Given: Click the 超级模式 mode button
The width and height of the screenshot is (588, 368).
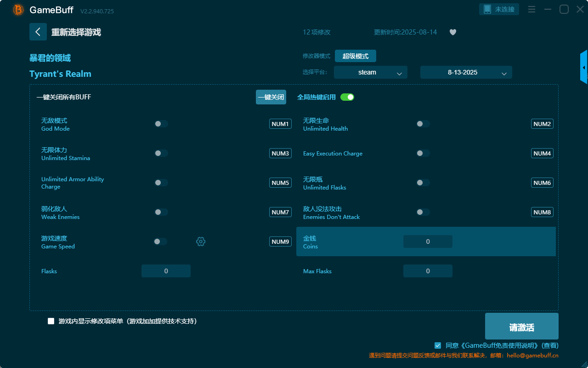Looking at the screenshot, I should (x=356, y=56).
